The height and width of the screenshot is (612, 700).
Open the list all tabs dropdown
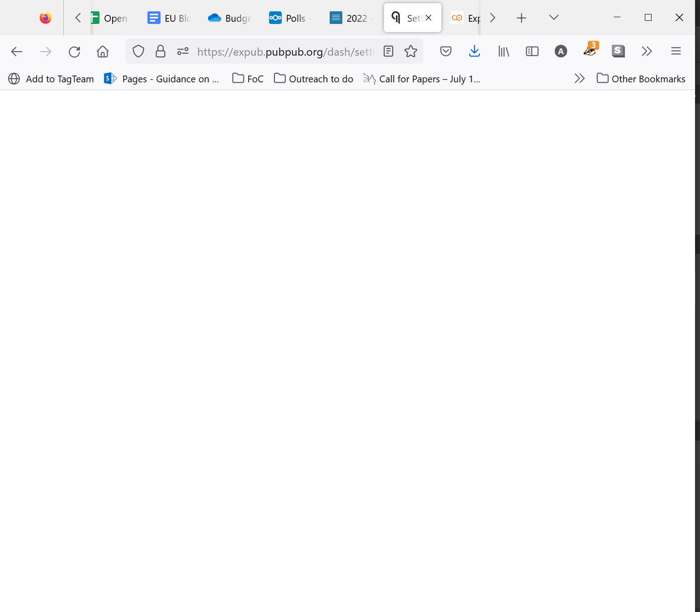tap(553, 18)
